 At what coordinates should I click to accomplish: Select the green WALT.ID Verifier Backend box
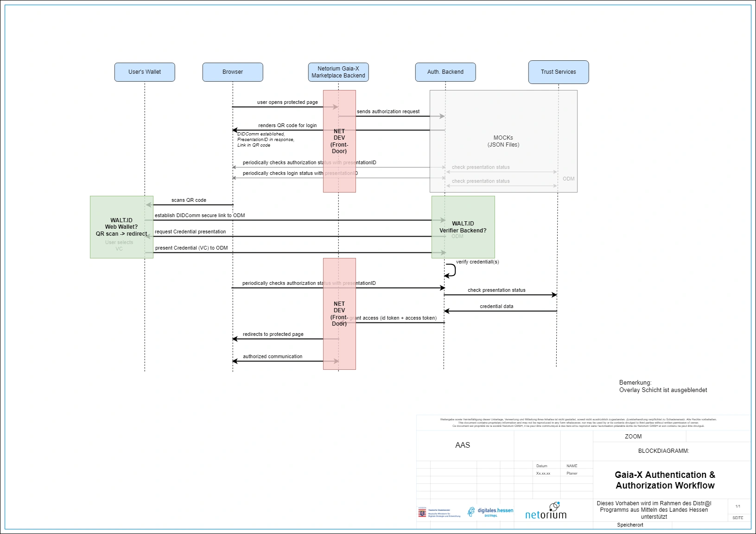point(463,227)
